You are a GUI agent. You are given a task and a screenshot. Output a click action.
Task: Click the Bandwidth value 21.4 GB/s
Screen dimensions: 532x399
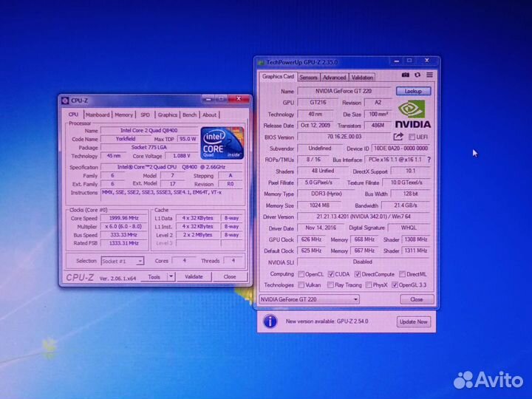pos(406,205)
